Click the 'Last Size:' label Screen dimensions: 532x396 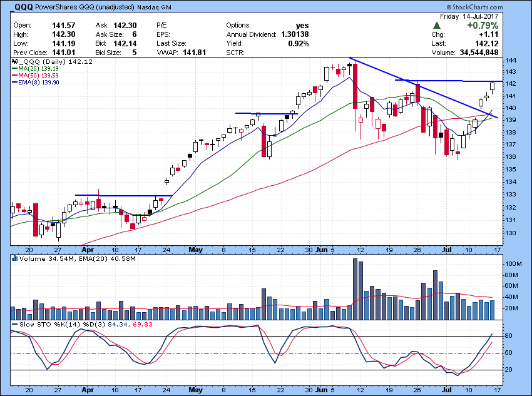[x=171, y=43]
